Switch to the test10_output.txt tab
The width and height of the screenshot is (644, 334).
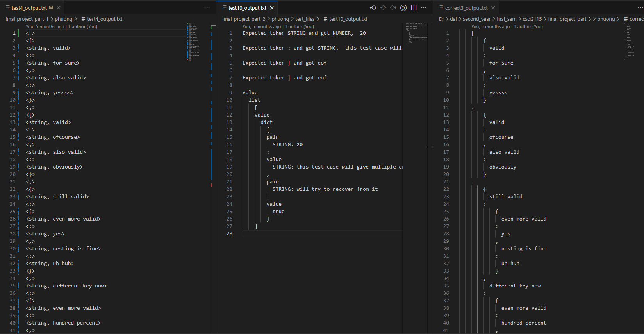click(247, 8)
